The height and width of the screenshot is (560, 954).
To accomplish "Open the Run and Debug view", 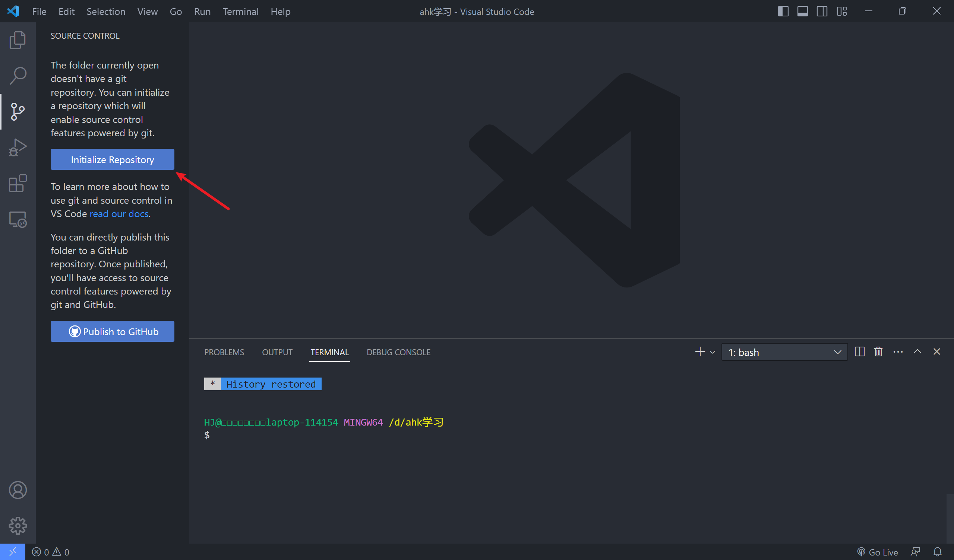I will tap(18, 147).
